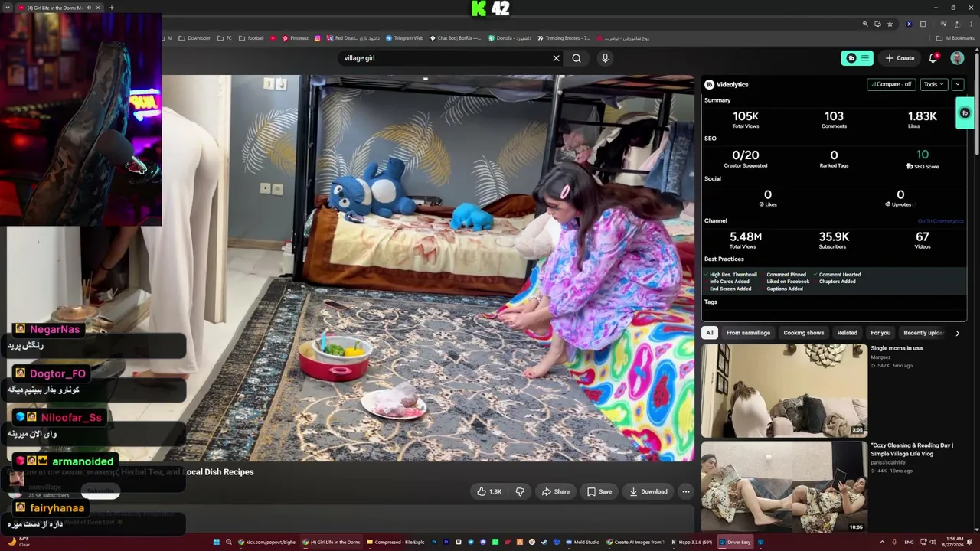Open Windows Start menu
The image size is (980, 551).
click(216, 542)
